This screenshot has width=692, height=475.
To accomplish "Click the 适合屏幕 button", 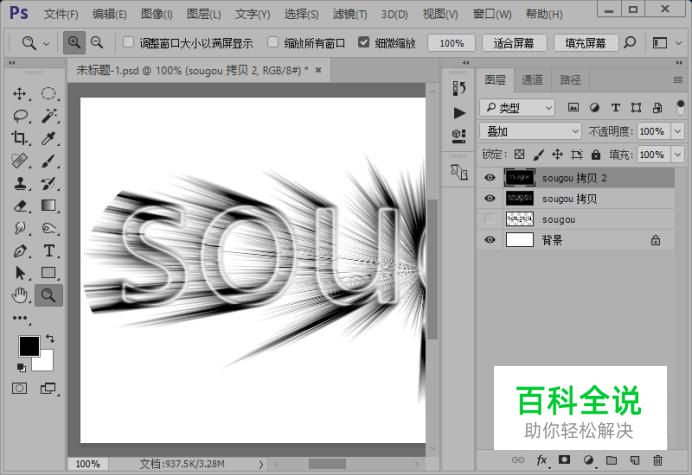I will tap(514, 43).
